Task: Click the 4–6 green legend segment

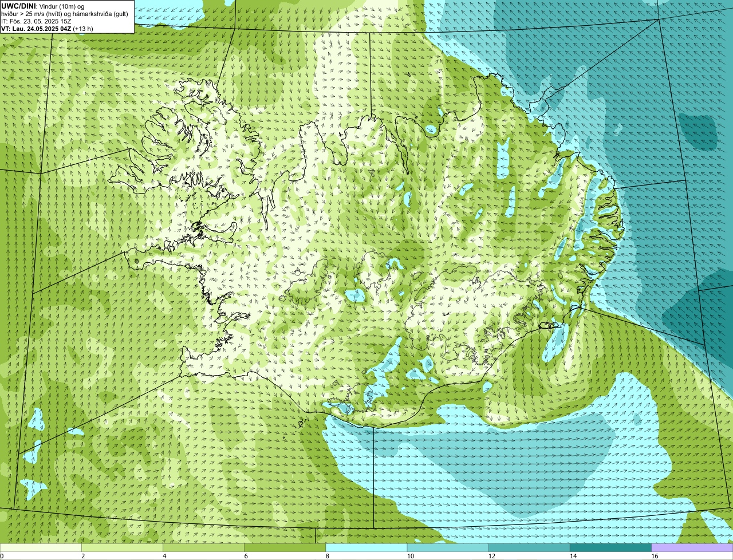Action: click(x=203, y=548)
